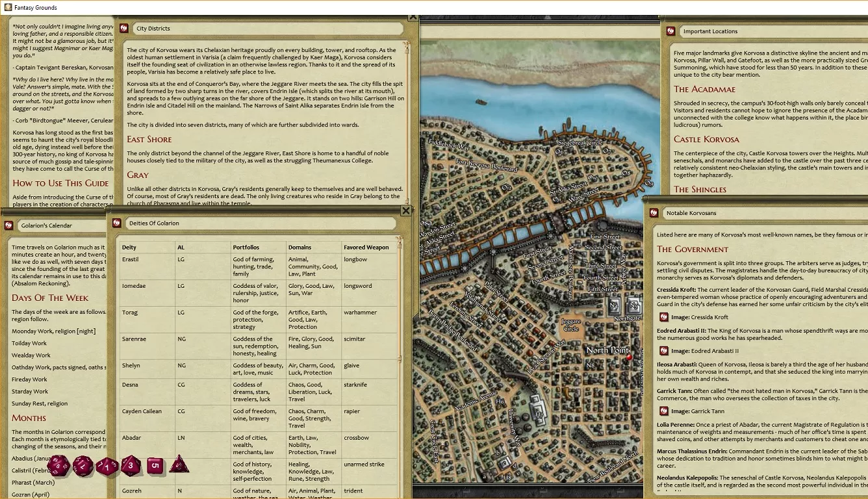
Task: Click The Government heading
Action: click(x=693, y=249)
